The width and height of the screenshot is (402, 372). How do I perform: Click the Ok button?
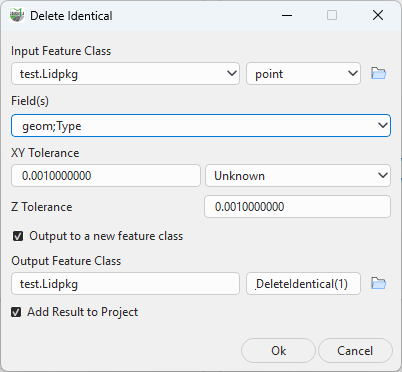[278, 351]
